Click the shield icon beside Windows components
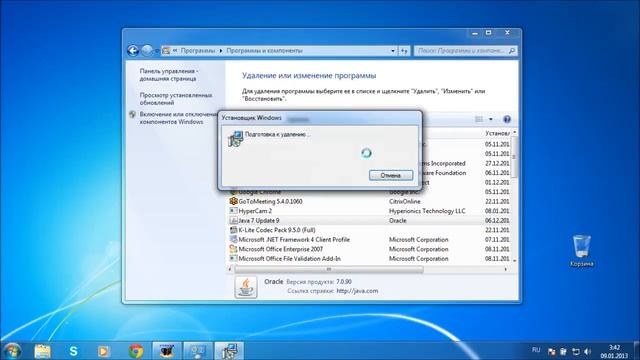The image size is (640, 360). pyautogui.click(x=132, y=115)
